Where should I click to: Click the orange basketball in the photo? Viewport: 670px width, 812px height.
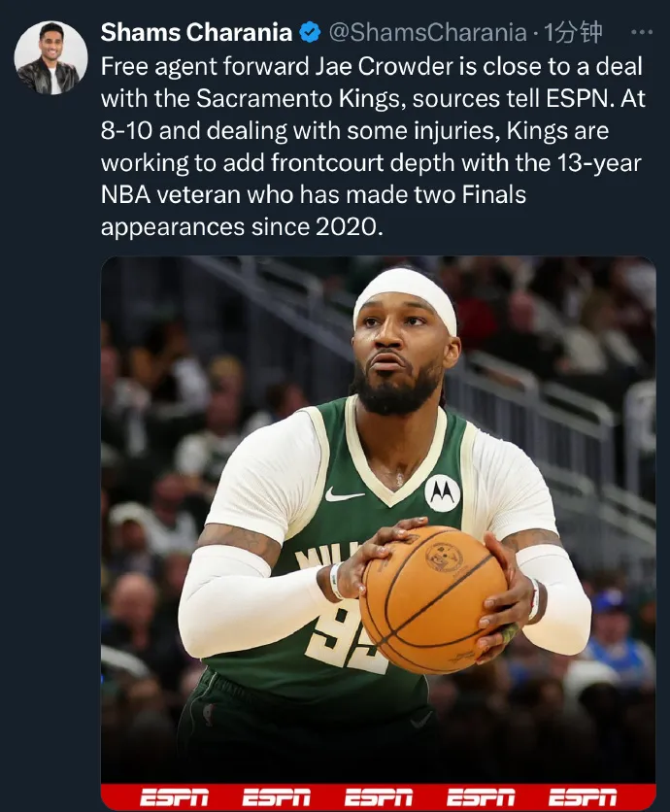(434, 600)
